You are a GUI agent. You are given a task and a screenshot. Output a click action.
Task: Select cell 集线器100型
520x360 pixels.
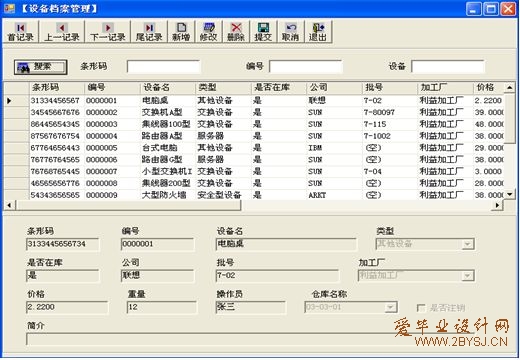tap(168, 124)
